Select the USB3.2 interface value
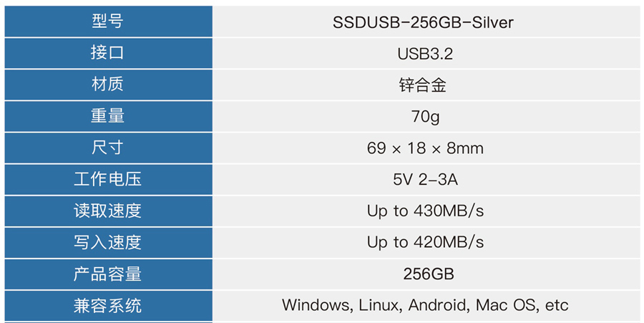Viewport: 644px width, 323px height. [x=425, y=54]
